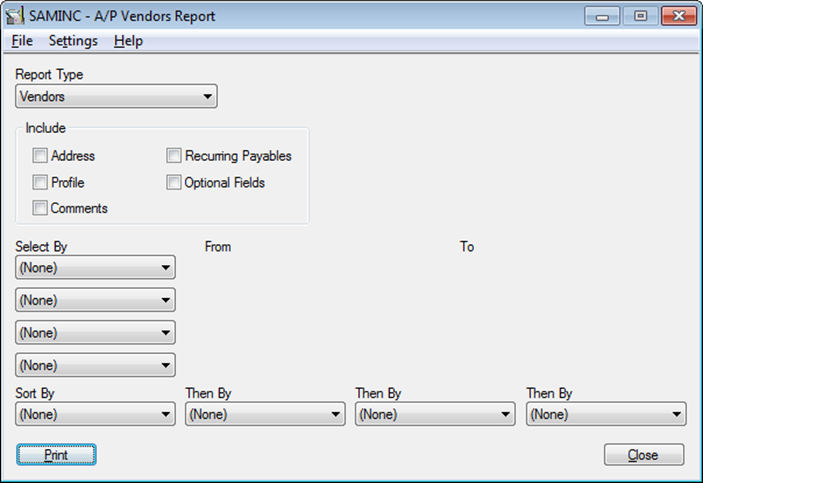Viewport: 819px width, 483px height.
Task: Click the Print button
Action: pyautogui.click(x=56, y=455)
